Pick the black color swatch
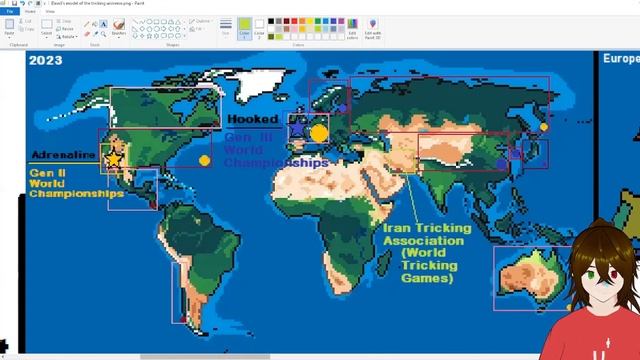This screenshot has height=360, width=640. [271, 21]
